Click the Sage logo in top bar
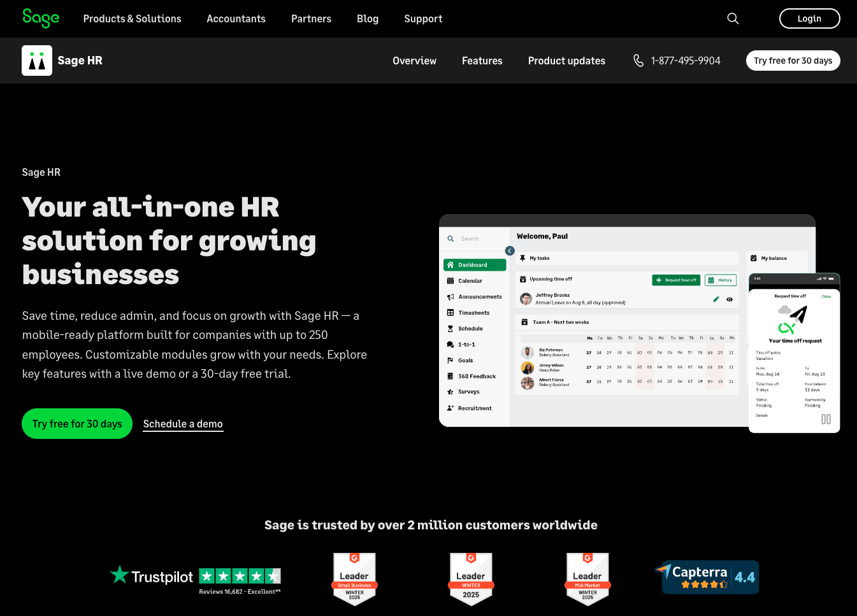 click(41, 18)
